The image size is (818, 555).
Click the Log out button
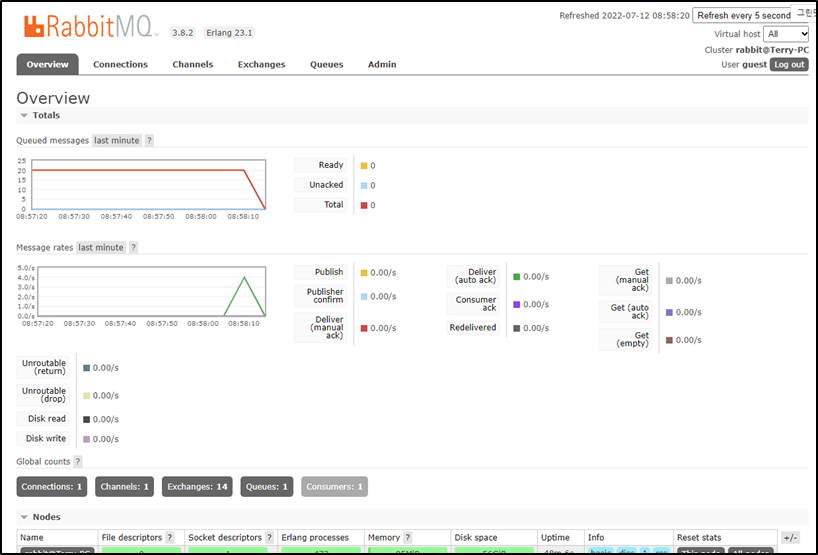tap(789, 65)
